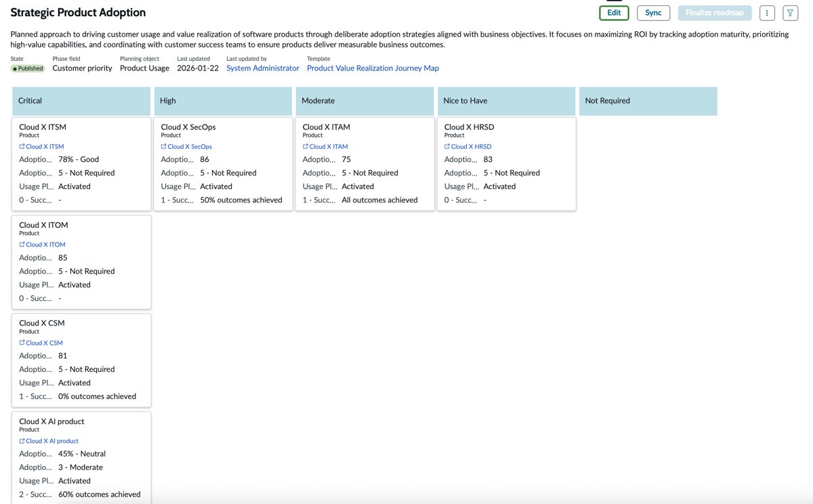Click adoption score 83 on HRSD card
813x504 pixels.
pos(488,159)
